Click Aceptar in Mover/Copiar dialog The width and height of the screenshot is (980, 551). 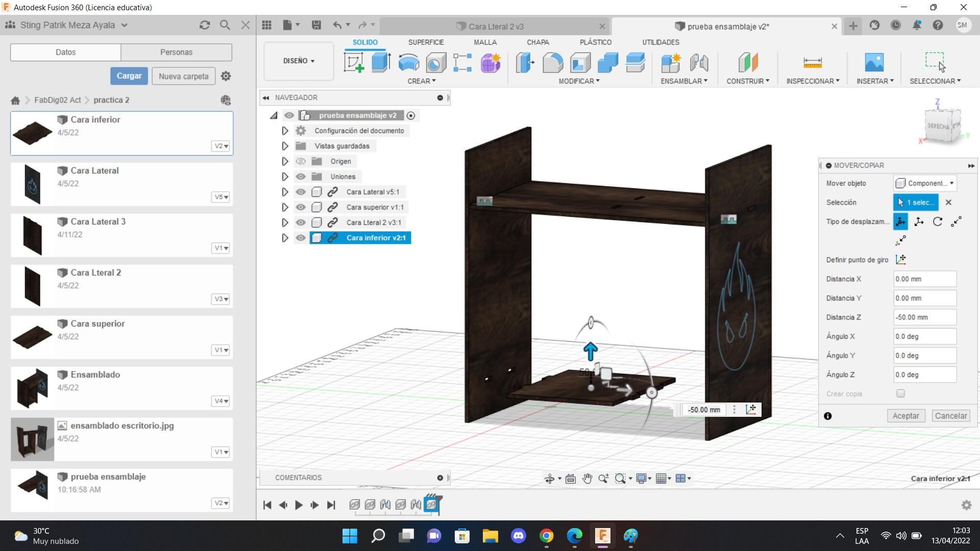pos(905,416)
